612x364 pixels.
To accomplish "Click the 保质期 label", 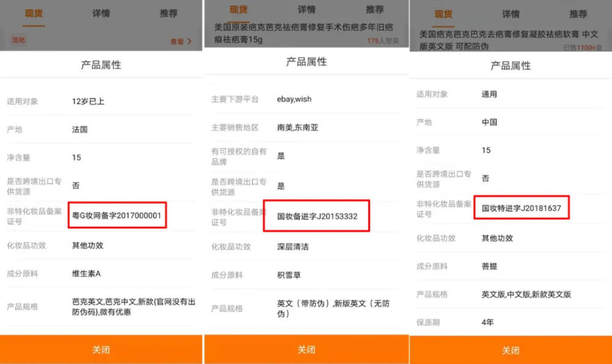I will click(x=428, y=322).
